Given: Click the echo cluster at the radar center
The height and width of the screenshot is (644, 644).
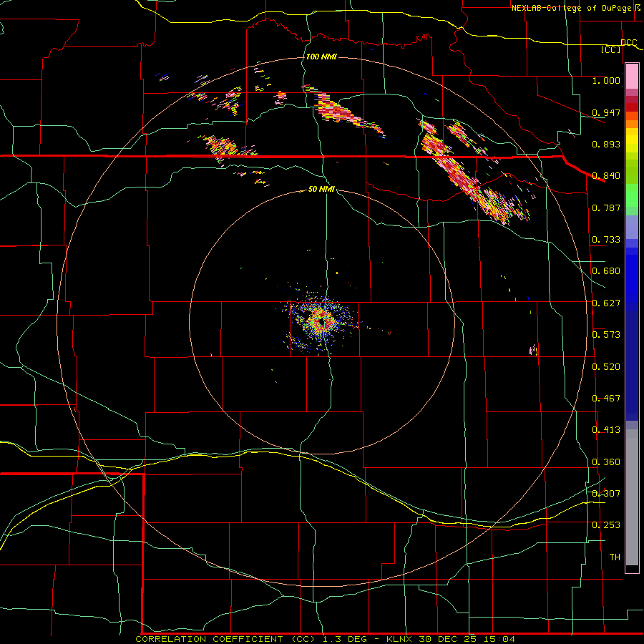Looking at the screenshot, I should point(321,323).
